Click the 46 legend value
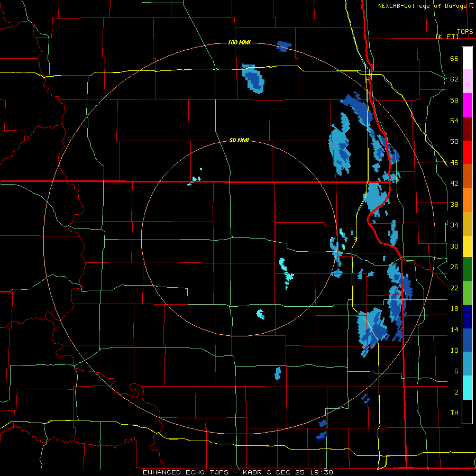 click(454, 163)
